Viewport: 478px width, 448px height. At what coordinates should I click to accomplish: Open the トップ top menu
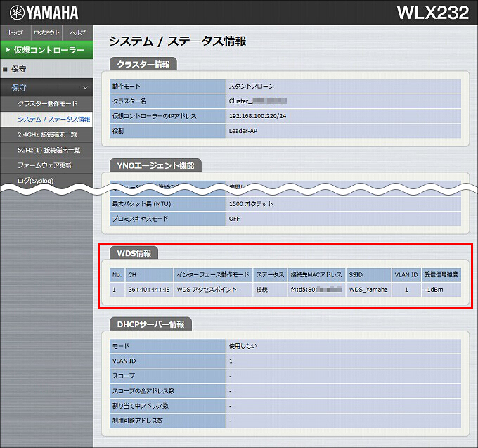tap(15, 32)
